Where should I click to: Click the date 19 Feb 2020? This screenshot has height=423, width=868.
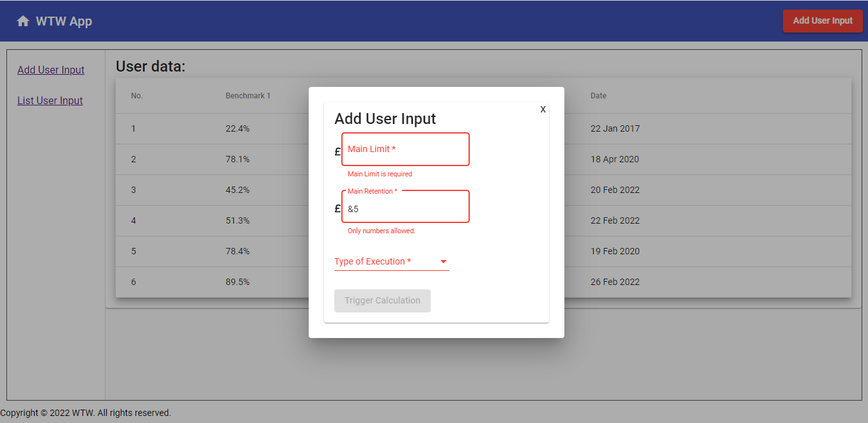pos(615,251)
